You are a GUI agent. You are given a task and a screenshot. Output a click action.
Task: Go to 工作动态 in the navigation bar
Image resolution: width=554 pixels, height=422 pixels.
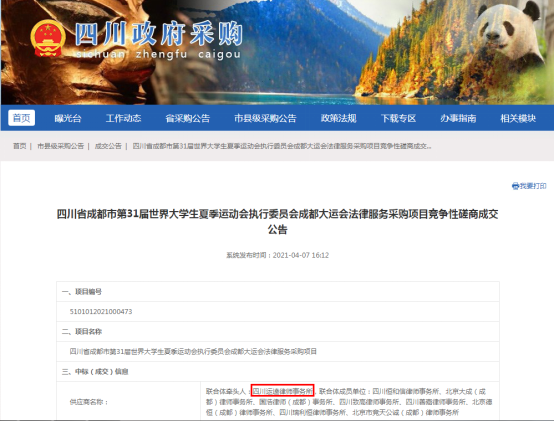[x=123, y=118]
